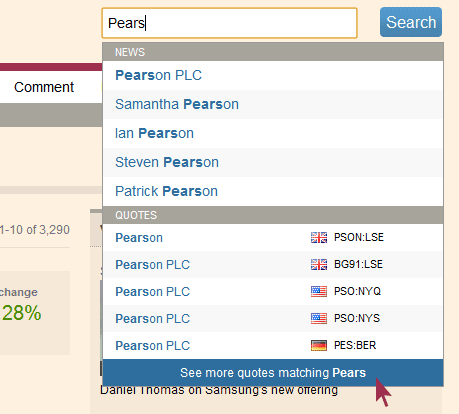
Task: Click the Search button
Action: pyautogui.click(x=411, y=22)
